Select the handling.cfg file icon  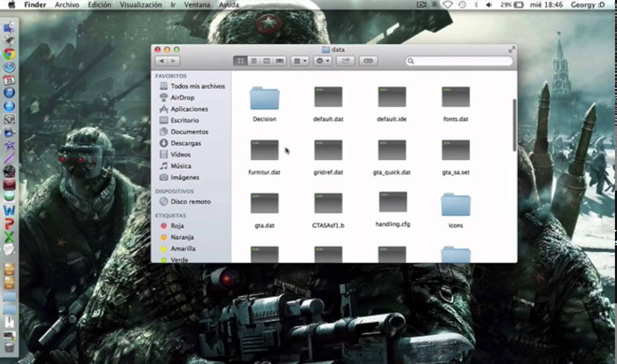(393, 202)
